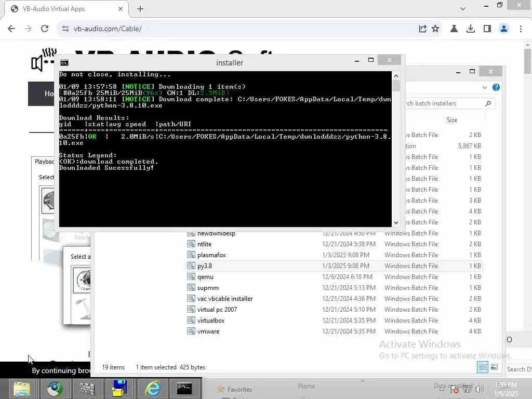Open File Explorer from taskbar

pyautogui.click(x=22, y=389)
